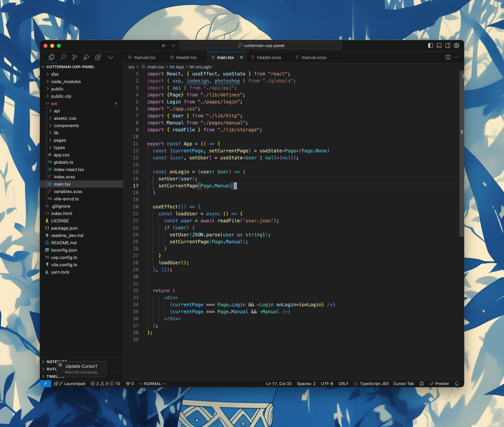
Task: Open package.json file
Action: click(82, 228)
